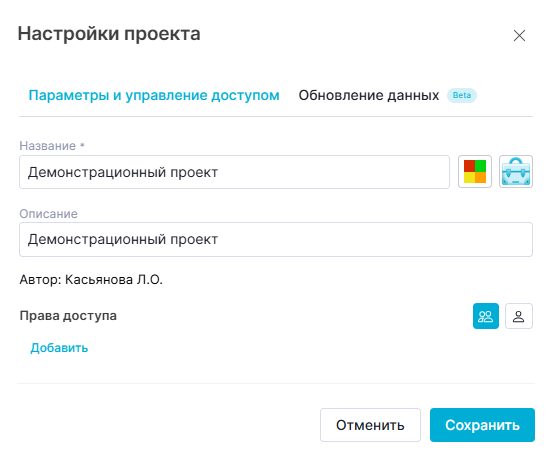
Task: Click the Автор: label text
Action: pyautogui.click(x=41, y=280)
